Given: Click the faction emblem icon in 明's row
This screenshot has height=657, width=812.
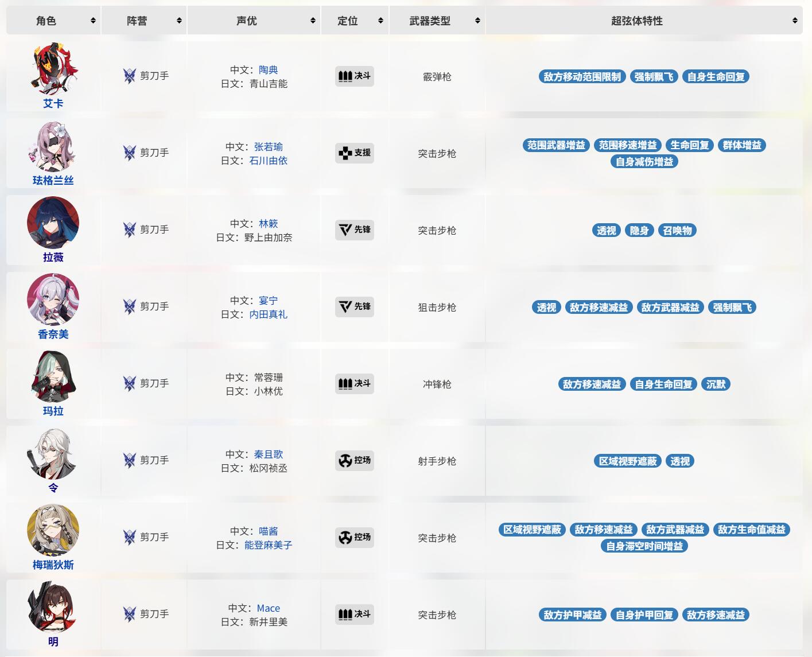Looking at the screenshot, I should [130, 614].
